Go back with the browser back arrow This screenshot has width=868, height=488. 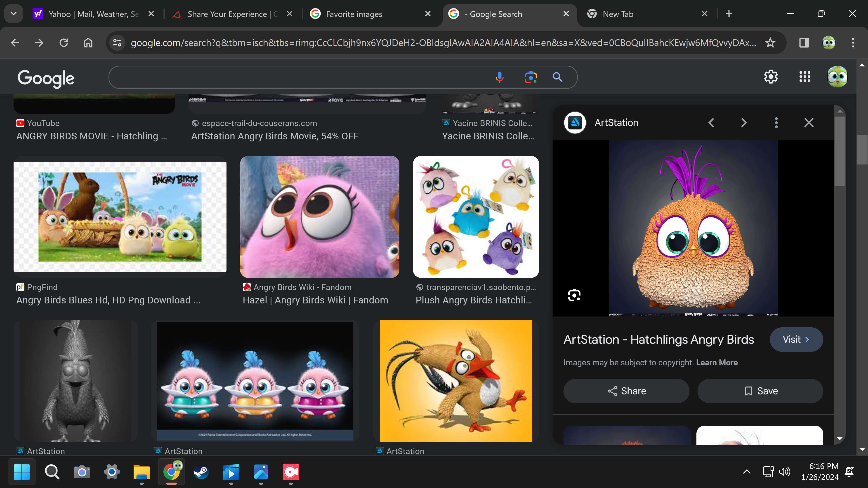click(15, 43)
